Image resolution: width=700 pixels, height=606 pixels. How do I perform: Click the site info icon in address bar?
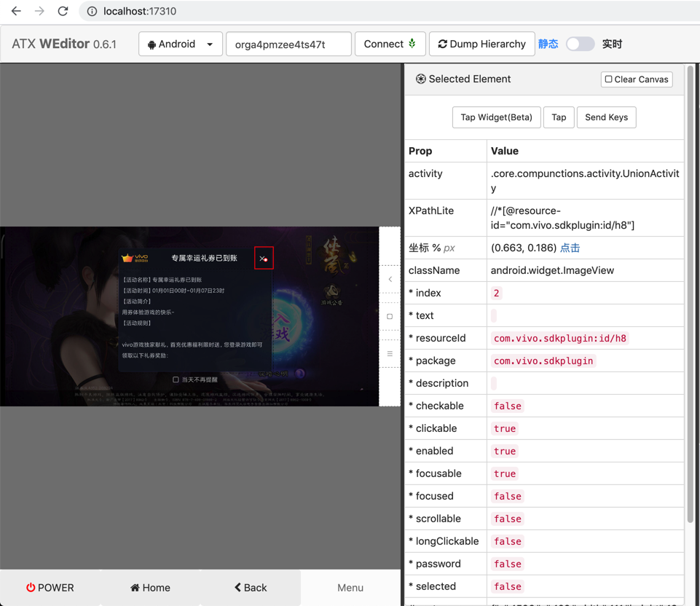click(92, 11)
